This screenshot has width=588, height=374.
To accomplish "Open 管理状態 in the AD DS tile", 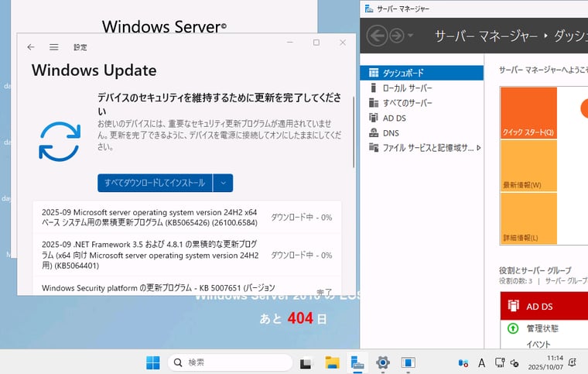I will [542, 328].
